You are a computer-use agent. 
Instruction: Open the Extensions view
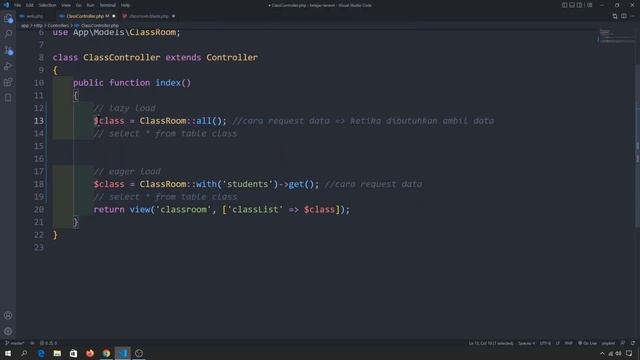tap(8, 82)
